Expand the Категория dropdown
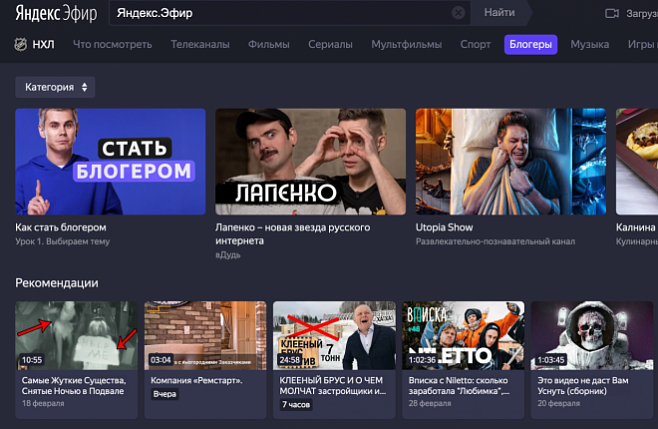 pos(55,88)
